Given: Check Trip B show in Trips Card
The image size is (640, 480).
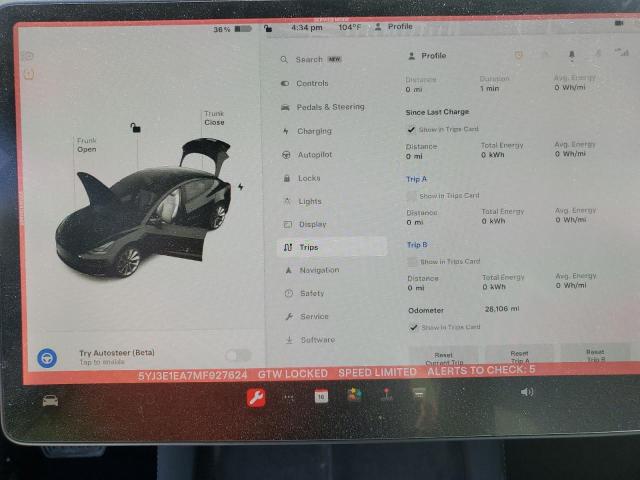Looking at the screenshot, I should click(x=413, y=262).
